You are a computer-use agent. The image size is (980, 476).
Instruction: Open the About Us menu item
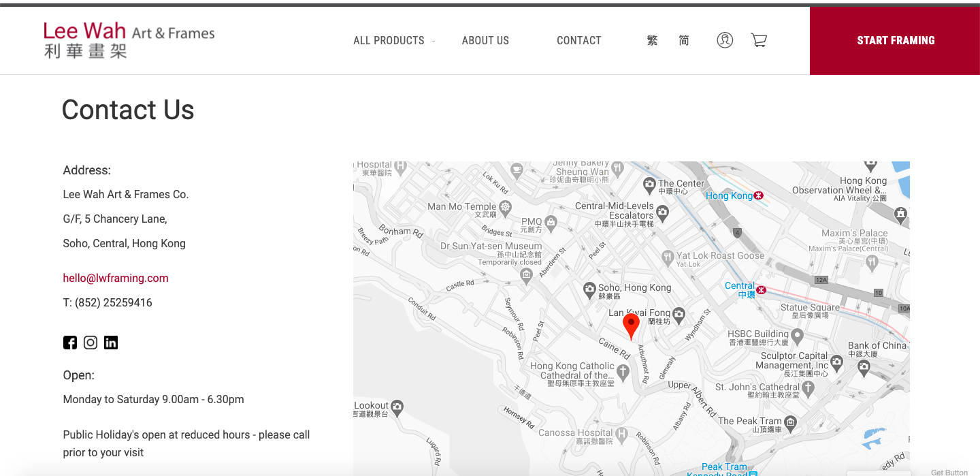[x=485, y=41]
